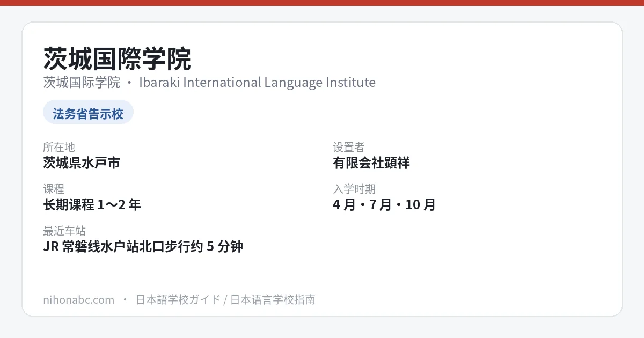Screen dimensions: 644x338
Task: Click the 设置者 label
Action: (349, 147)
